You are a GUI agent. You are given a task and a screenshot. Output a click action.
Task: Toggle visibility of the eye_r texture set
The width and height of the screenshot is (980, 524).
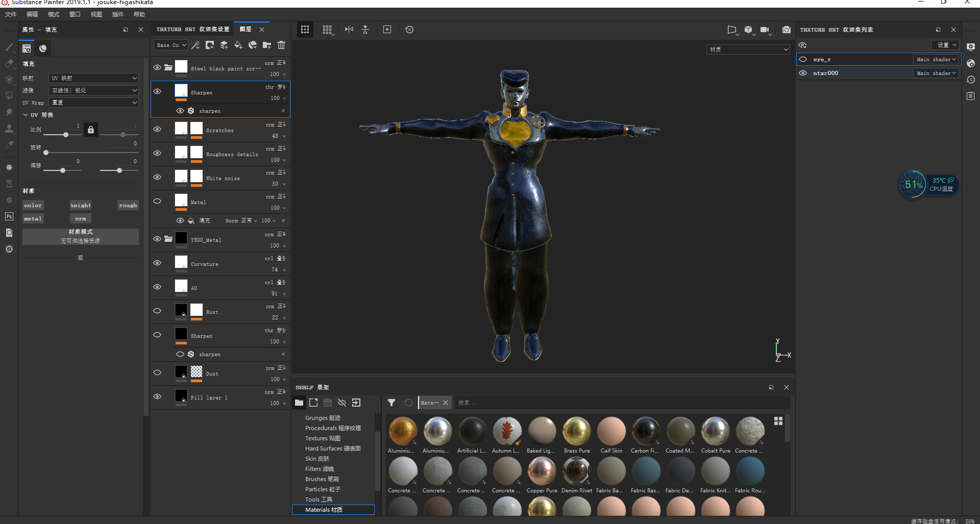click(x=803, y=59)
